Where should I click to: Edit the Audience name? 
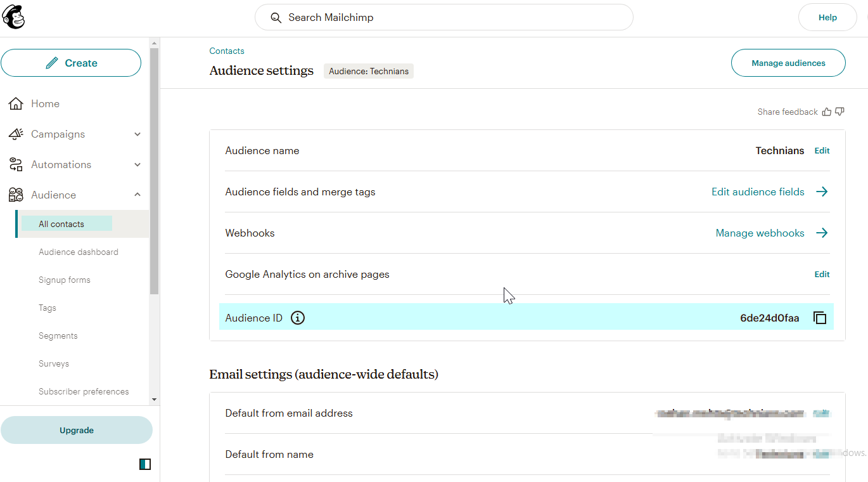coord(822,150)
